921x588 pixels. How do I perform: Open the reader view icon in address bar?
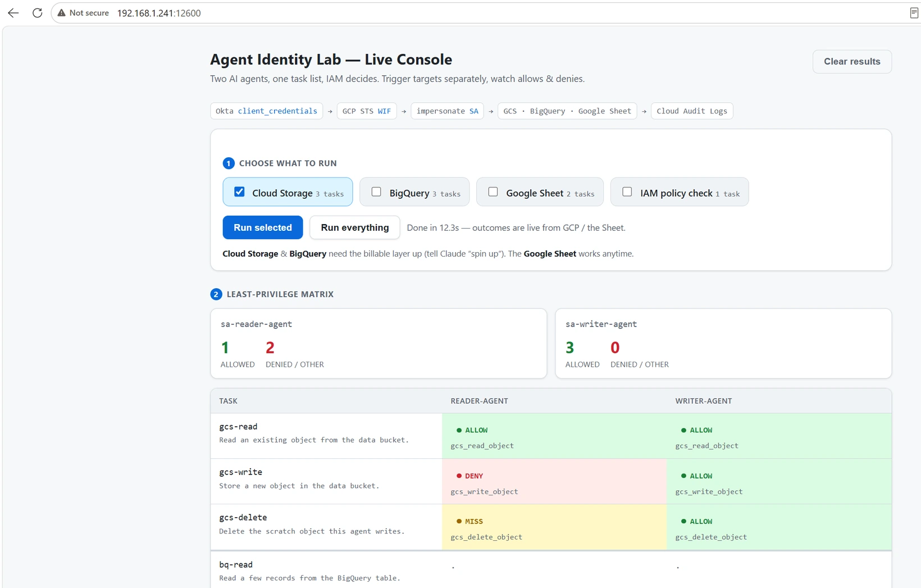tap(914, 13)
